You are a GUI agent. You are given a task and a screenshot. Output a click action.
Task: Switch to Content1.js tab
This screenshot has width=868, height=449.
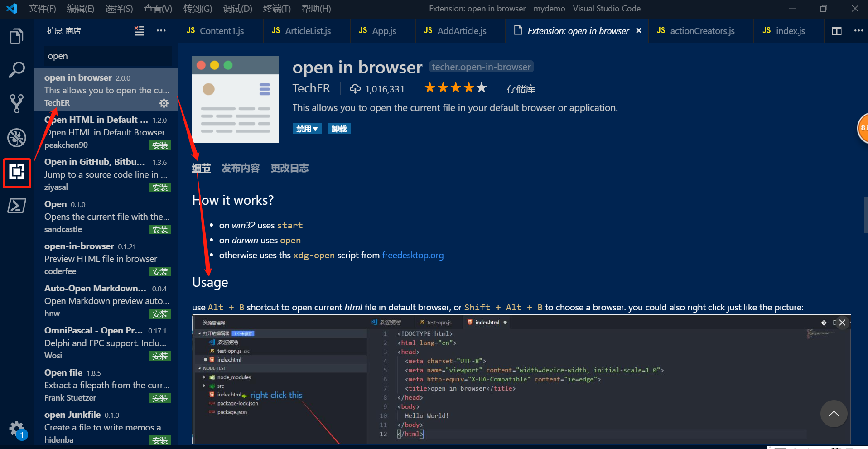point(220,31)
